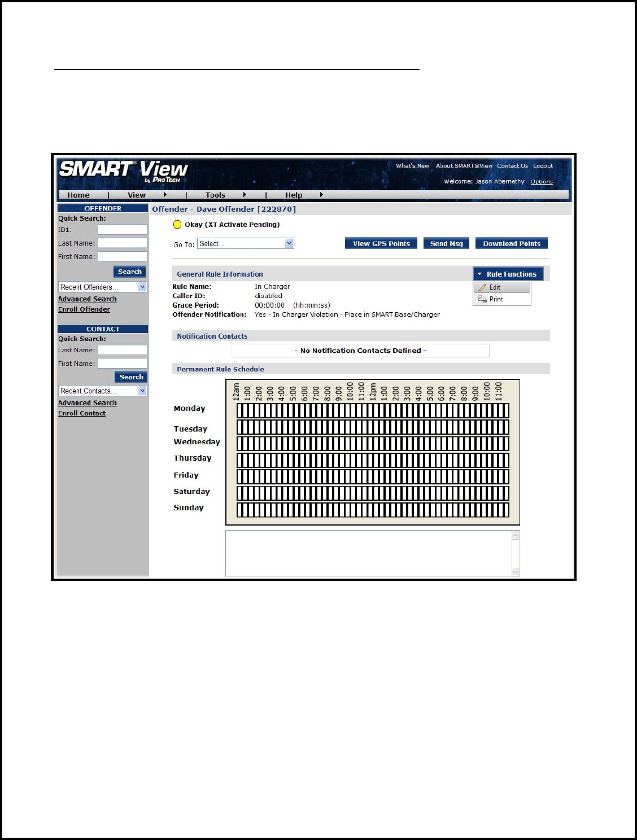This screenshot has height=840, width=637.
Task: Click the Send Msg button
Action: pos(446,243)
